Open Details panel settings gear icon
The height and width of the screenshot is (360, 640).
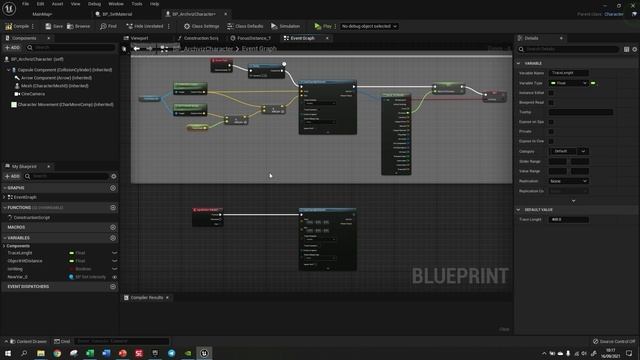pos(635,49)
